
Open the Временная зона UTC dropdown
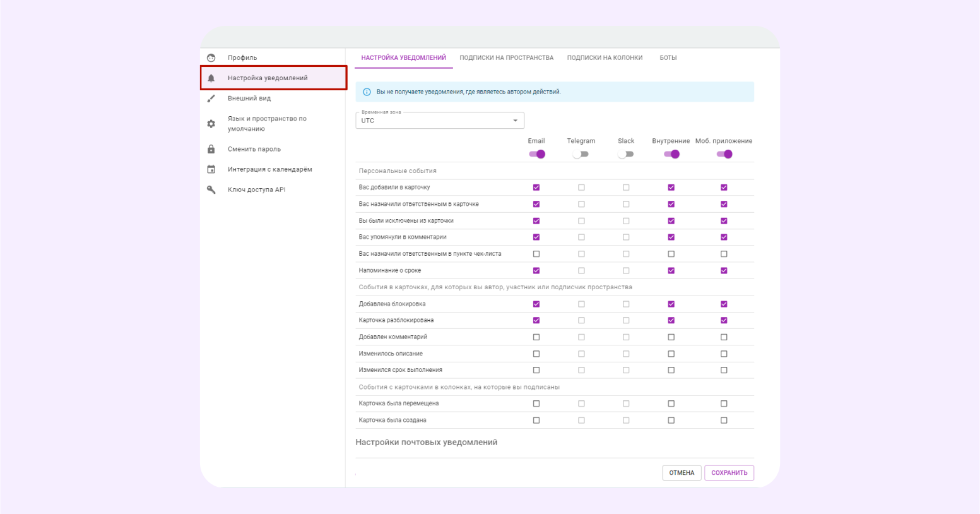click(x=440, y=121)
